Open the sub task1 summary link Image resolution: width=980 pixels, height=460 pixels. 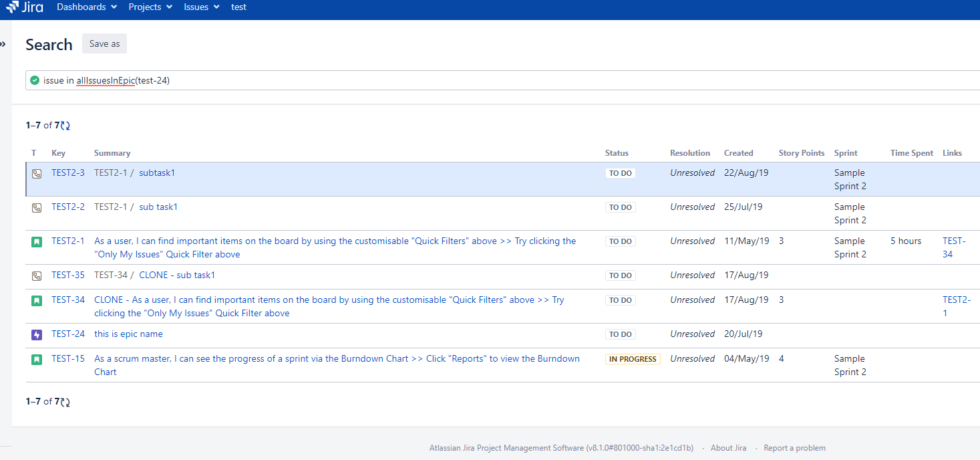coord(158,207)
